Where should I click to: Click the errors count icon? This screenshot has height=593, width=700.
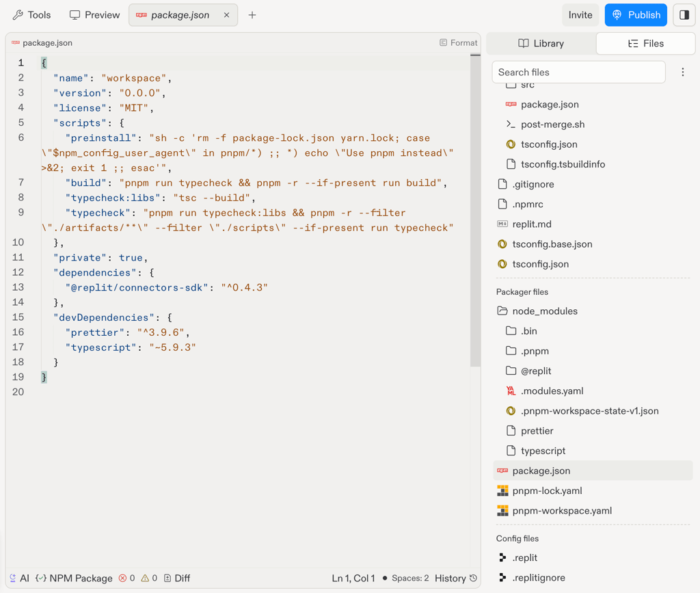[x=126, y=578]
